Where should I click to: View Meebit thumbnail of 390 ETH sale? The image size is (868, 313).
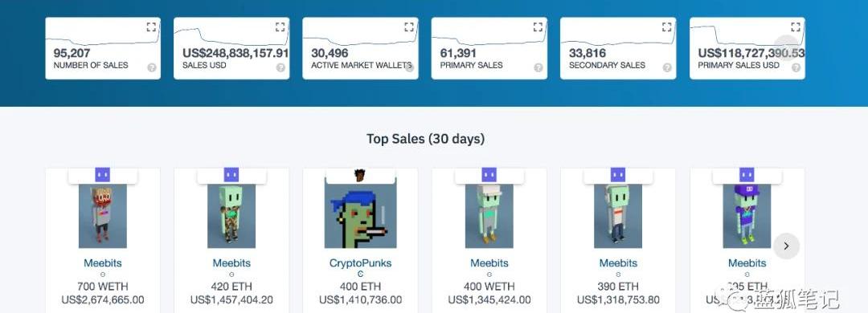pyautogui.click(x=618, y=216)
